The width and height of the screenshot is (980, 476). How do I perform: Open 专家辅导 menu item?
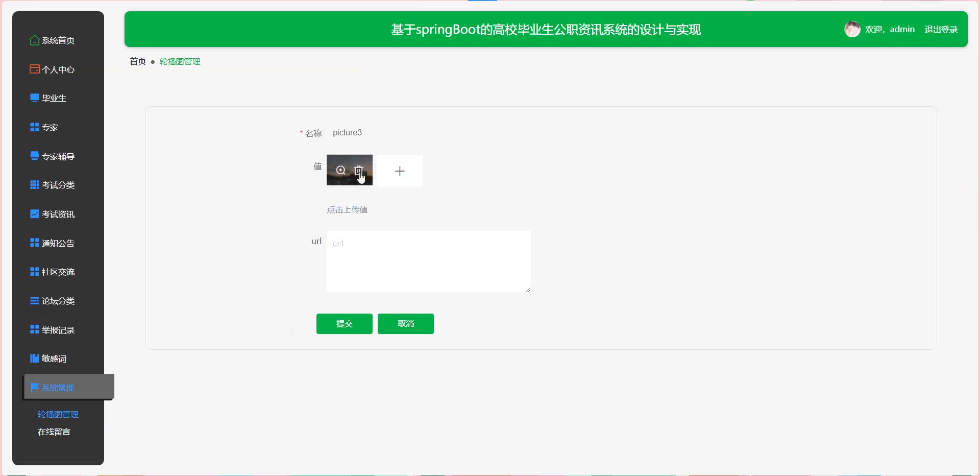coord(58,156)
